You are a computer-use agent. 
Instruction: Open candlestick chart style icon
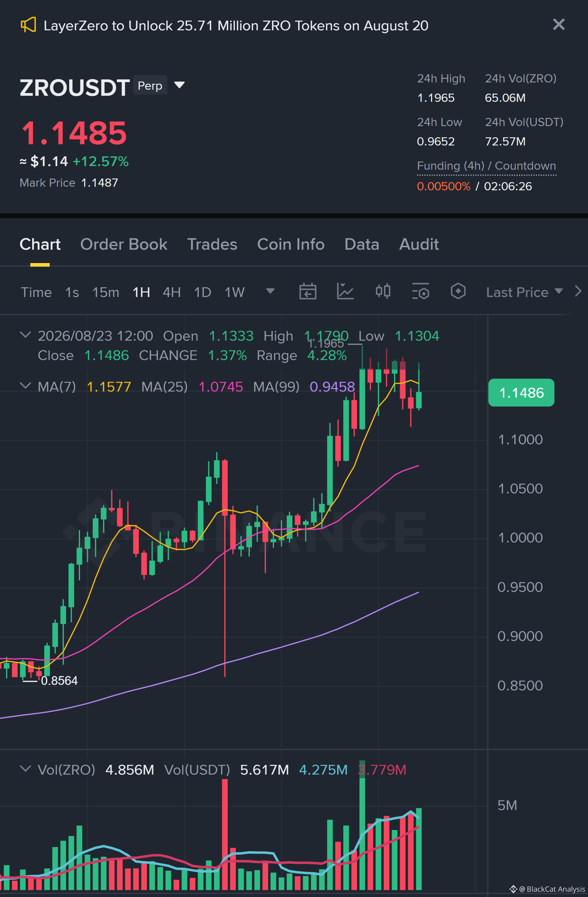(383, 291)
